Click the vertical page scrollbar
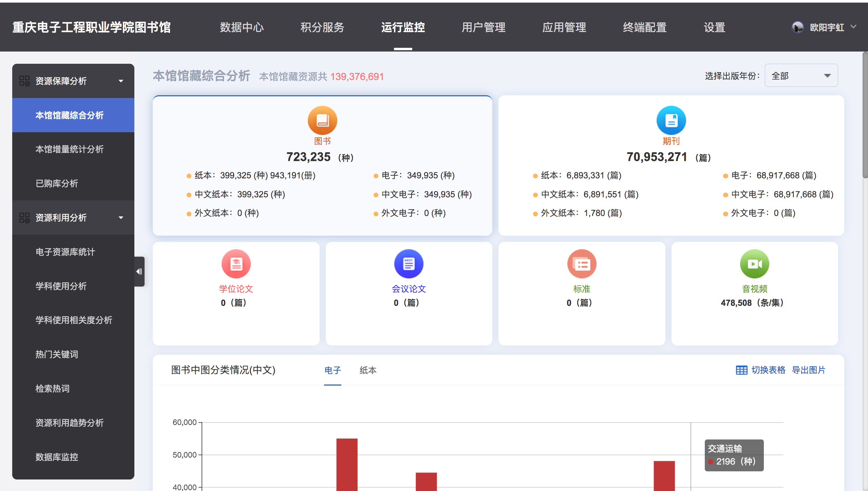This screenshot has width=868, height=491. pos(865,115)
